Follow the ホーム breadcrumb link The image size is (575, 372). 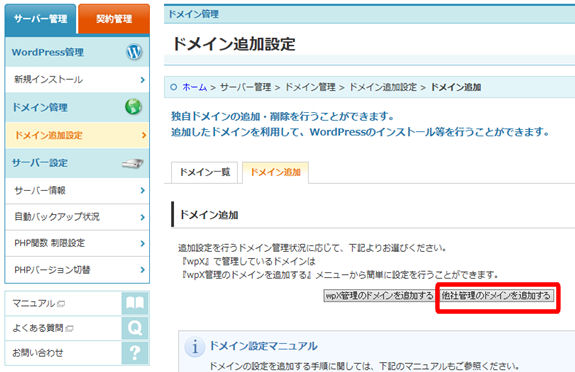click(x=194, y=87)
